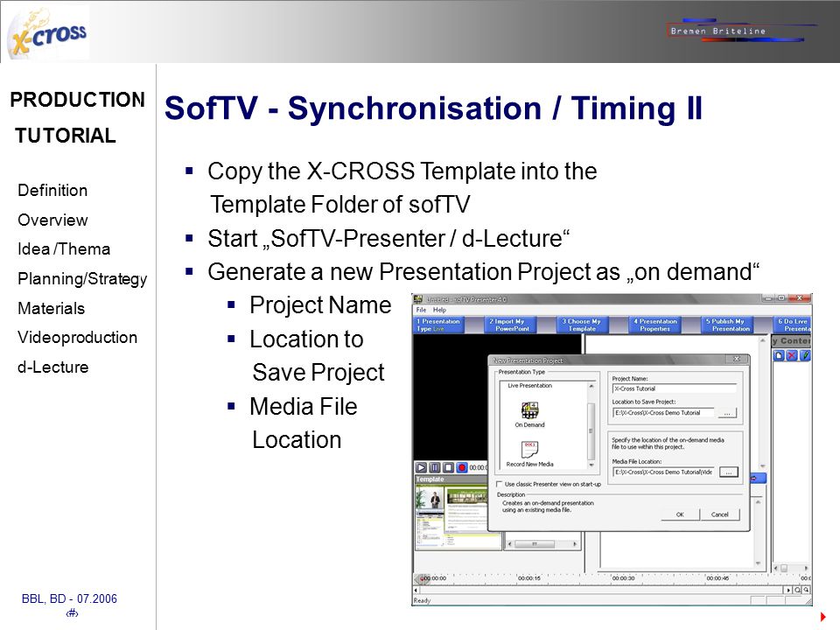
Task: Click the green pencil edit content icon
Action: pos(805,355)
